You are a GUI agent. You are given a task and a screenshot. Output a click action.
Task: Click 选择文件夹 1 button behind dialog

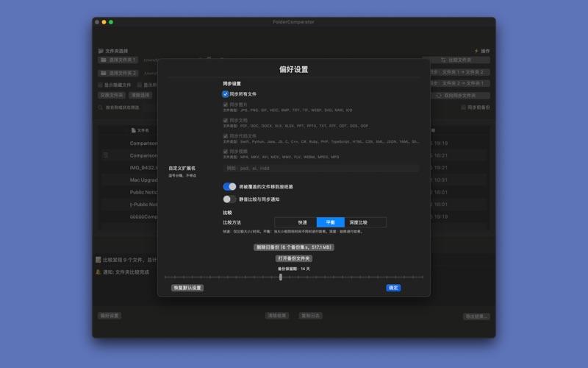pyautogui.click(x=118, y=60)
